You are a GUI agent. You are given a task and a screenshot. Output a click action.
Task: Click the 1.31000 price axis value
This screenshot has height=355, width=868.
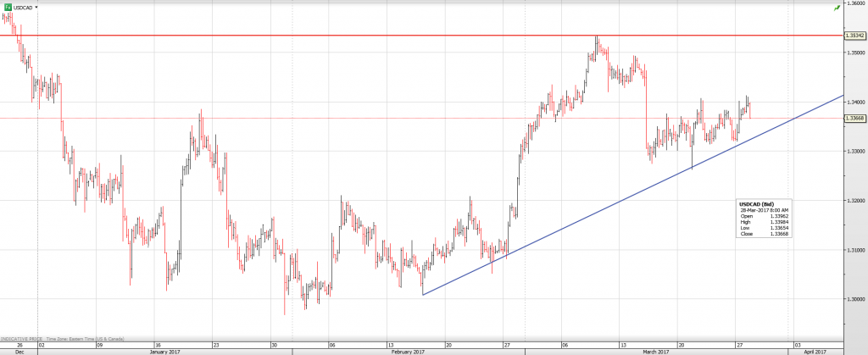point(854,250)
